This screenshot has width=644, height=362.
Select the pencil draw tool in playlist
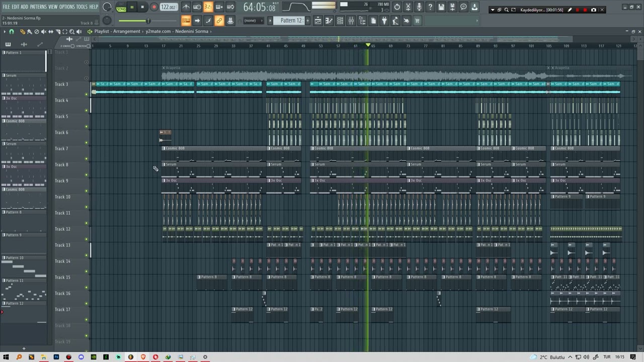tap(23, 32)
